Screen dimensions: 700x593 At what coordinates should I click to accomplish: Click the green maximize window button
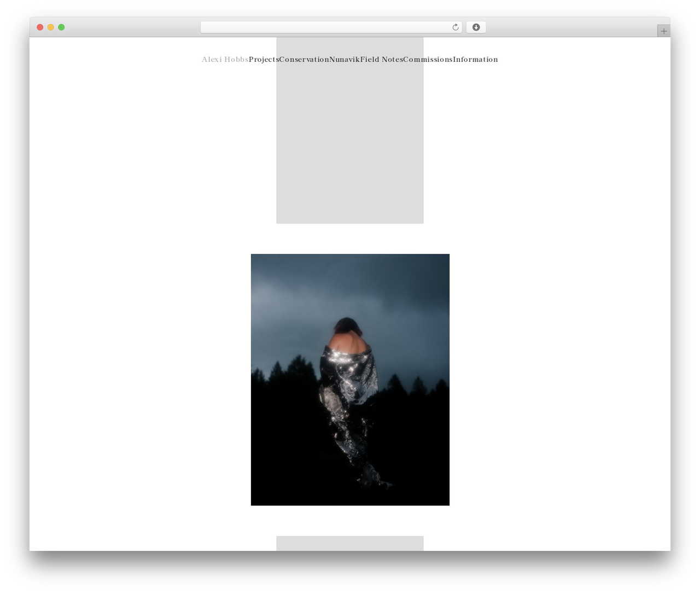pyautogui.click(x=61, y=27)
